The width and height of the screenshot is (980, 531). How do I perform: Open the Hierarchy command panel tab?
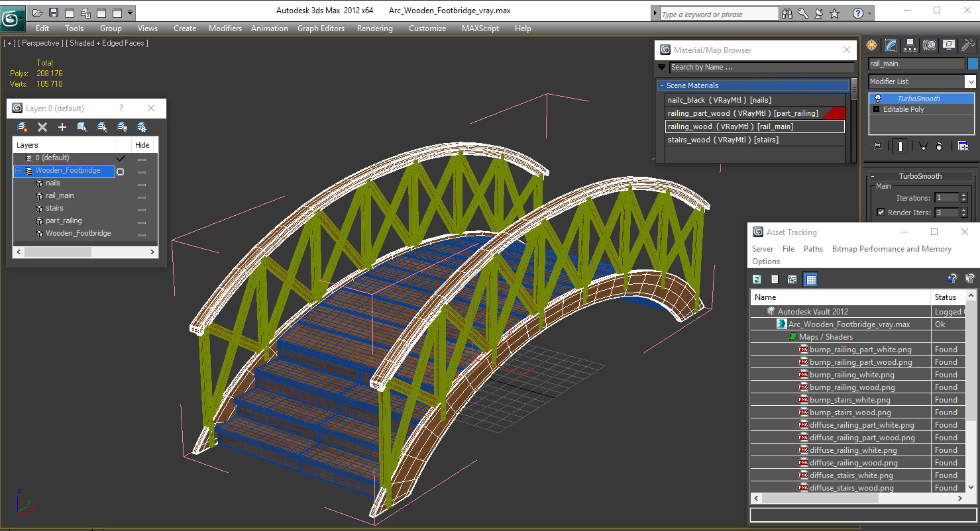coord(910,45)
